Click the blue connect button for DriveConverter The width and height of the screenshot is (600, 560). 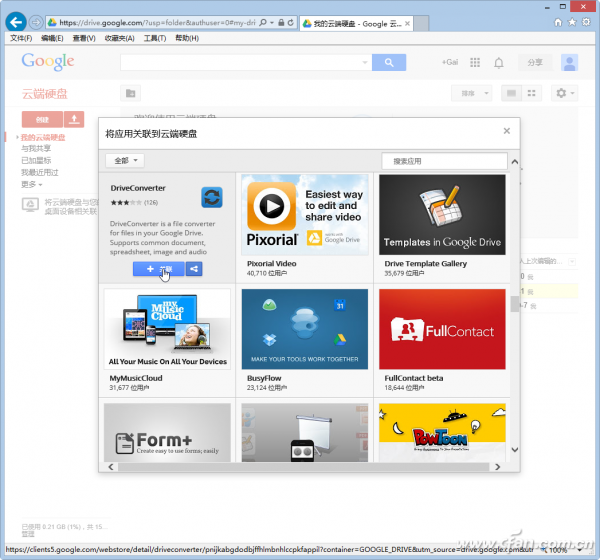(x=159, y=269)
